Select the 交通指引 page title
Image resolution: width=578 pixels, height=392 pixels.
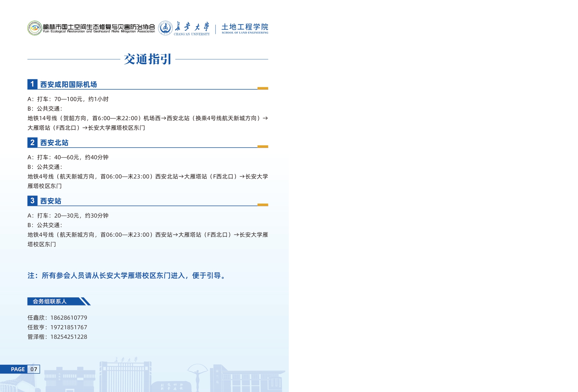click(x=147, y=59)
